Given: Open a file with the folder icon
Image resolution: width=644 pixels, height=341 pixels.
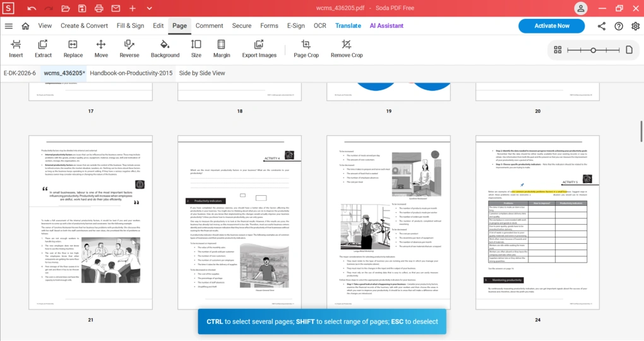Looking at the screenshot, I should 65,8.
